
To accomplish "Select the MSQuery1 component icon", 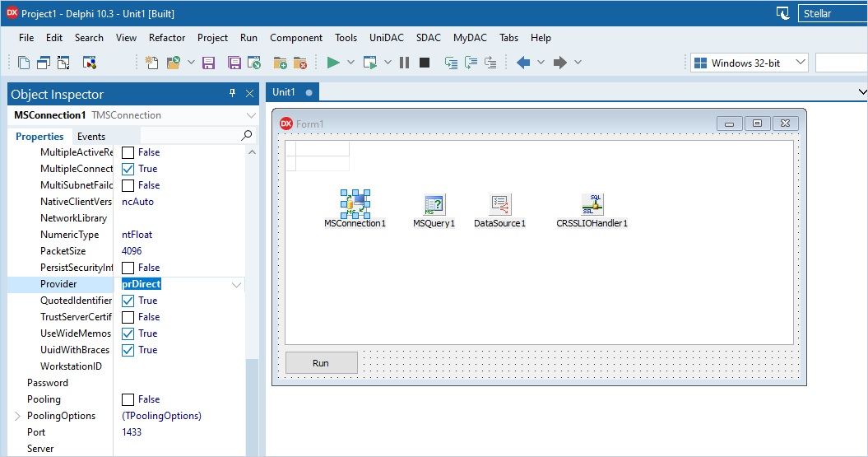I will [434, 205].
